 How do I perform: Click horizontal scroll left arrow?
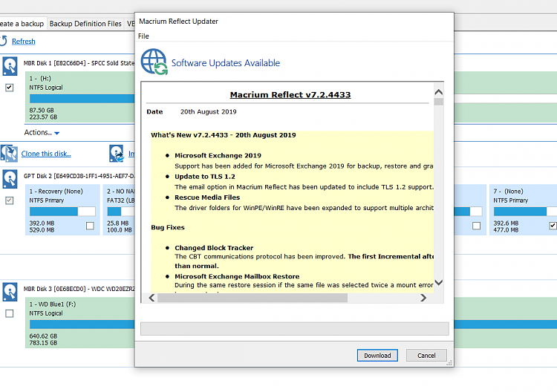[152, 298]
